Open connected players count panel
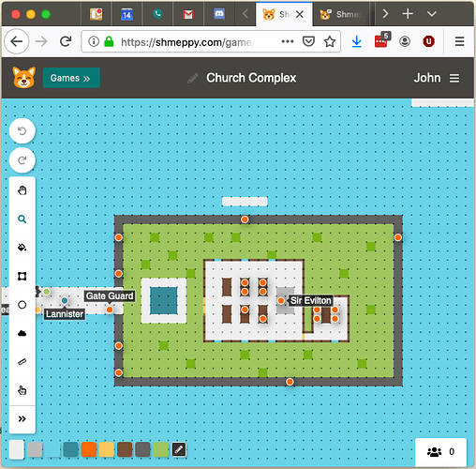The height and width of the screenshot is (469, 476). pyautogui.click(x=440, y=452)
